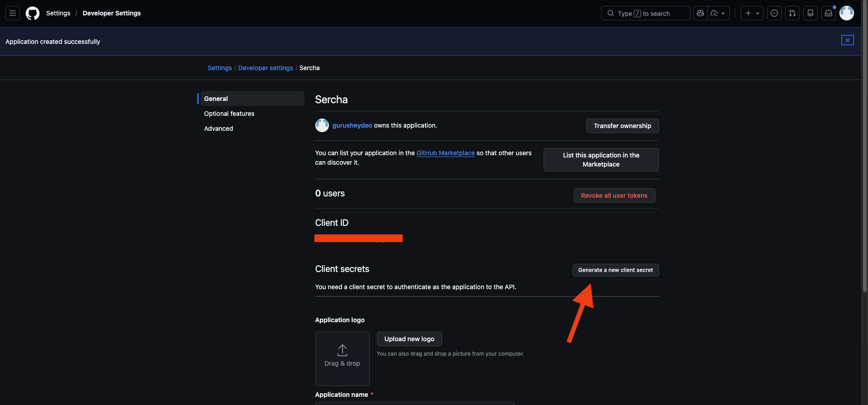Open the GitHub Marketplace link
Screen dimensions: 868x405
coord(445,153)
